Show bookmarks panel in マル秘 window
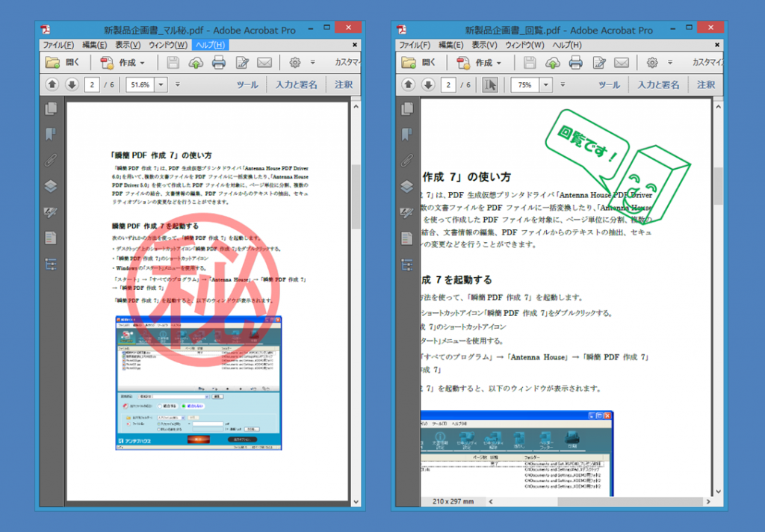The height and width of the screenshot is (532, 765). click(x=51, y=134)
